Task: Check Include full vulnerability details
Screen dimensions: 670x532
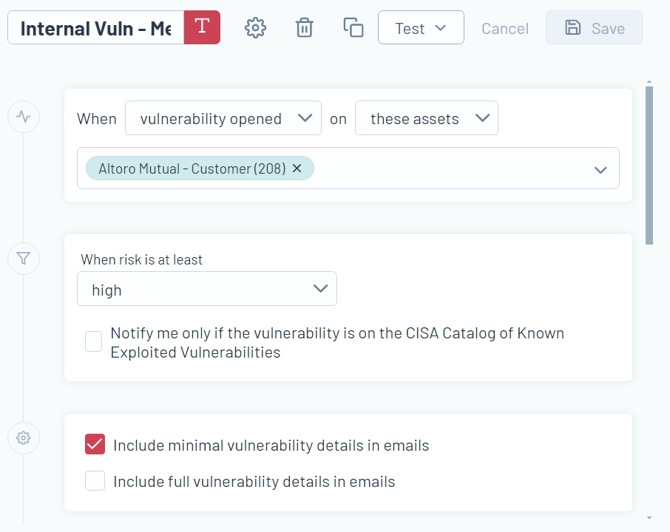Action: tap(95, 481)
